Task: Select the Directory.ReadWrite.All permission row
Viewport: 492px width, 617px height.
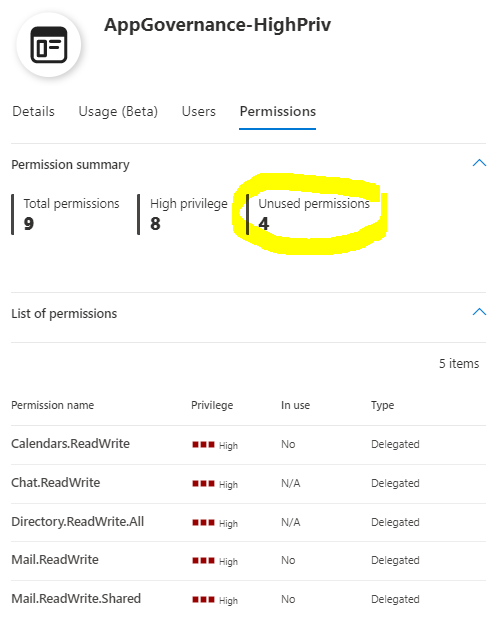Action: pyautogui.click(x=248, y=523)
